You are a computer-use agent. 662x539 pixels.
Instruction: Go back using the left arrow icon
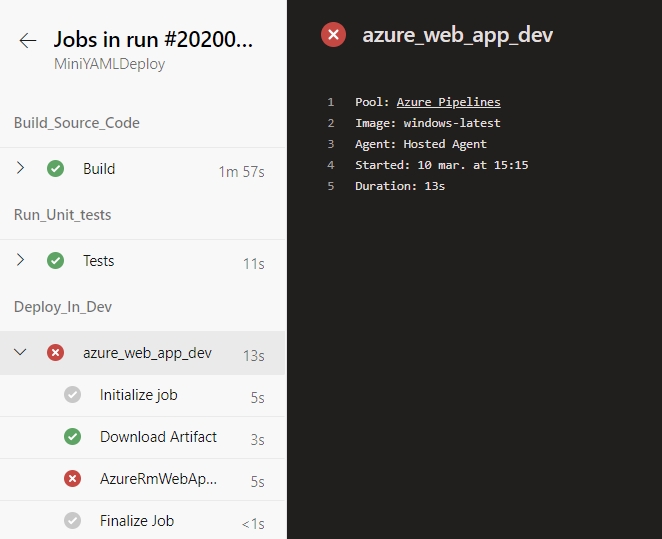(x=28, y=41)
